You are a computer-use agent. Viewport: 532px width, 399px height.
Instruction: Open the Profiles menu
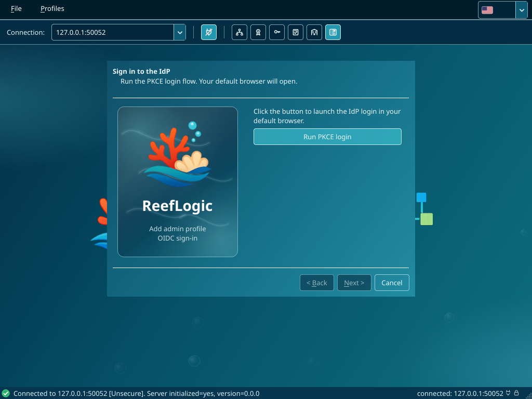[52, 9]
